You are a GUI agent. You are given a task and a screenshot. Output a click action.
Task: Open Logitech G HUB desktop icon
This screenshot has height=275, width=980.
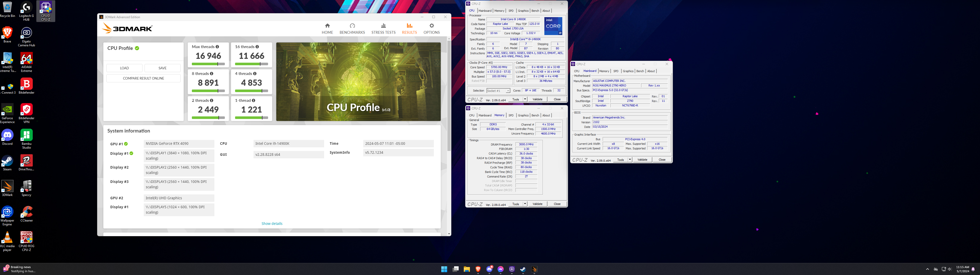point(26,12)
